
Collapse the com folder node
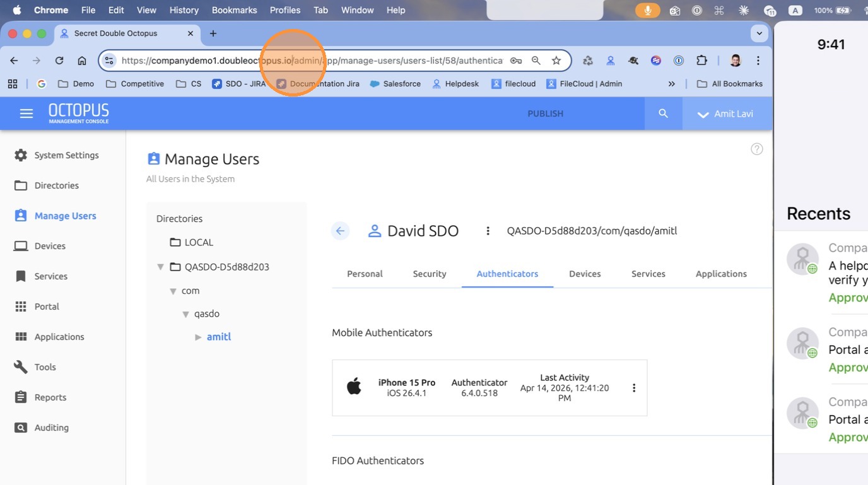coord(173,291)
